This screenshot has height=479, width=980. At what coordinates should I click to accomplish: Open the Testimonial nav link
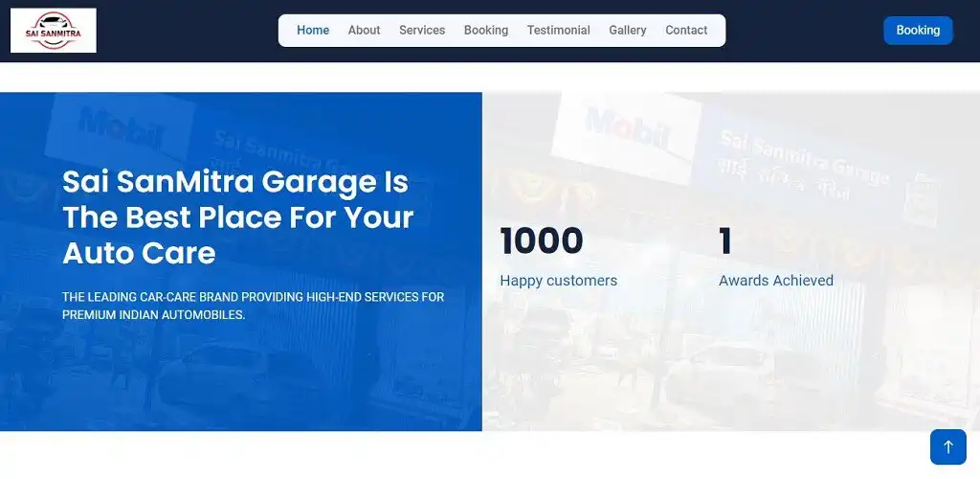coord(558,30)
